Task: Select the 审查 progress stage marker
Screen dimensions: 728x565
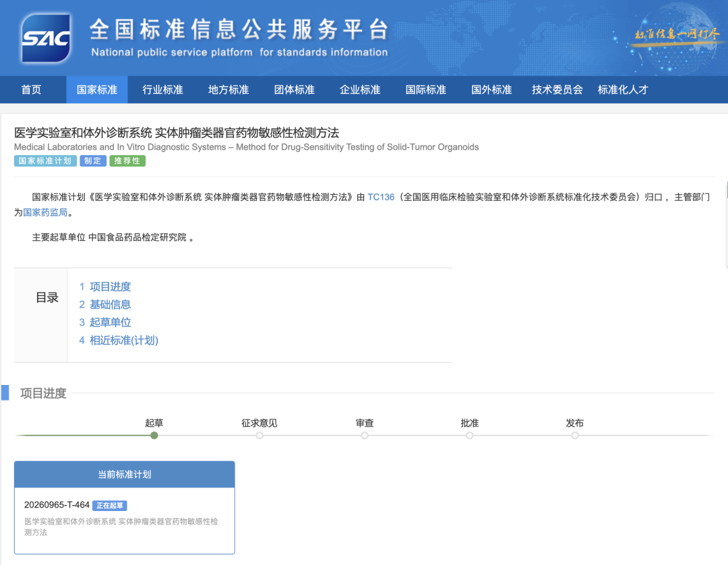Action: click(x=365, y=435)
